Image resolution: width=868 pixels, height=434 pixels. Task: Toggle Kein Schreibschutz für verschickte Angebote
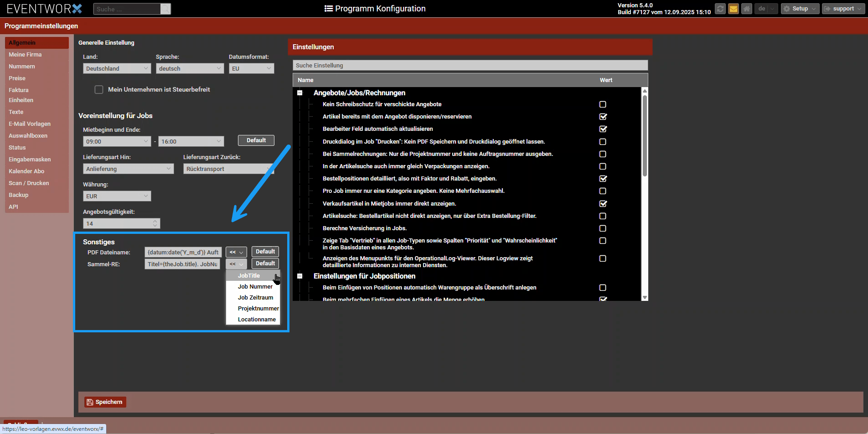point(603,104)
